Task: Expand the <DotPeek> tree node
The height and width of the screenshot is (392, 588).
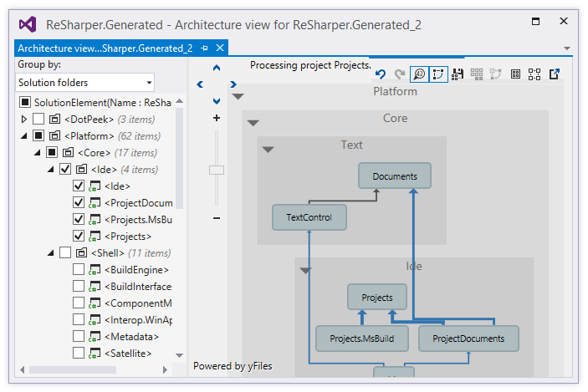Action: click(24, 120)
